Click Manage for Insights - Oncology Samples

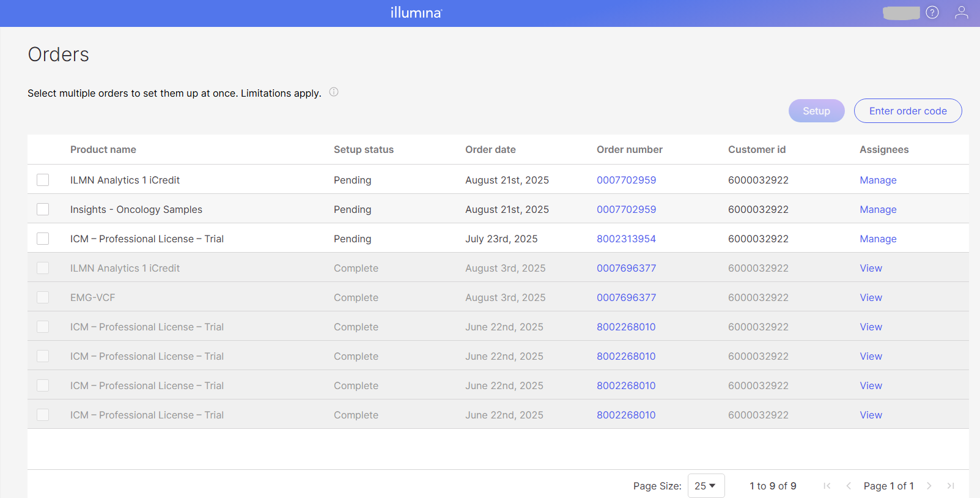878,209
